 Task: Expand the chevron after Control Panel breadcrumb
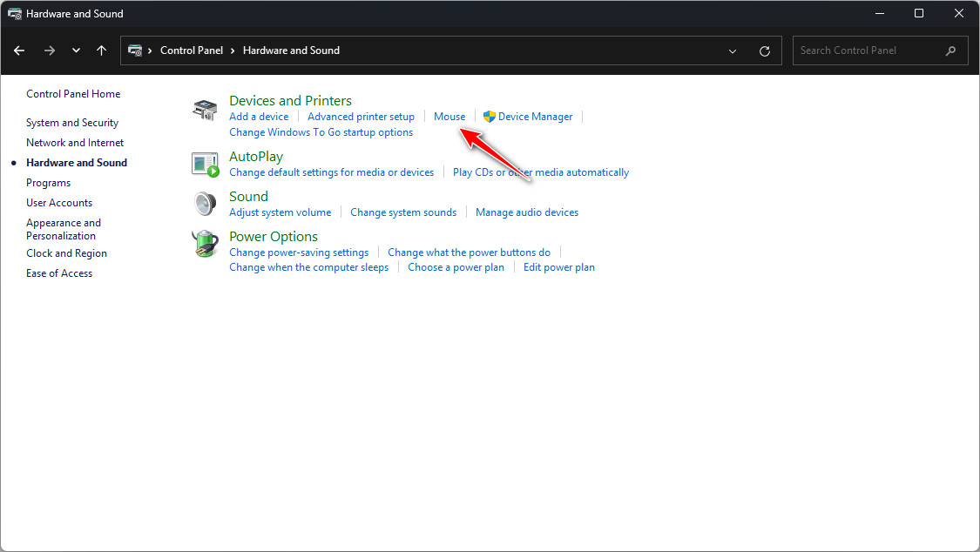pyautogui.click(x=233, y=50)
